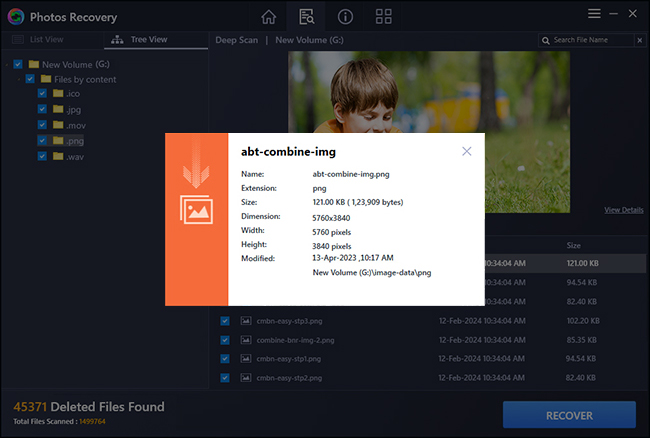
Task: Select the cmbn-easy-stp2.png file name
Action: coord(289,378)
